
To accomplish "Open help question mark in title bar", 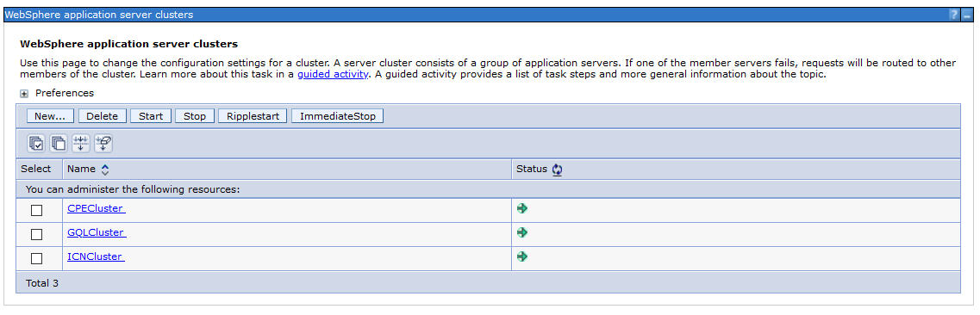I will pos(954,15).
